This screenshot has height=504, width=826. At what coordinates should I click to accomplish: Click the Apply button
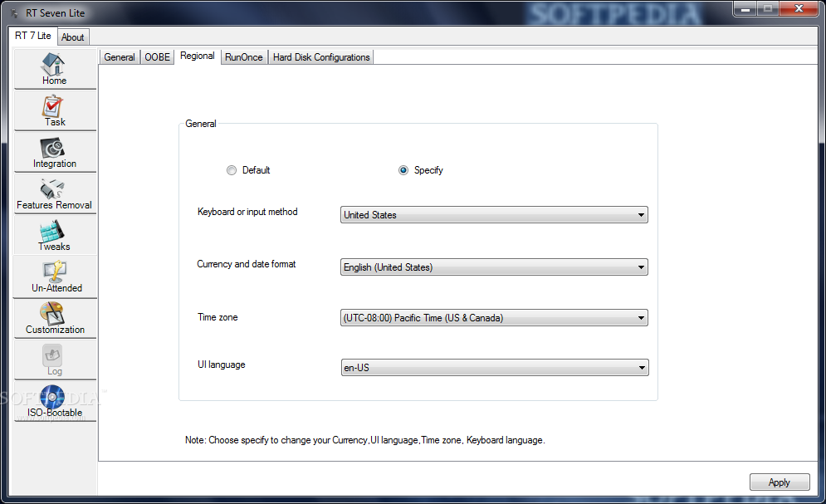pos(780,482)
